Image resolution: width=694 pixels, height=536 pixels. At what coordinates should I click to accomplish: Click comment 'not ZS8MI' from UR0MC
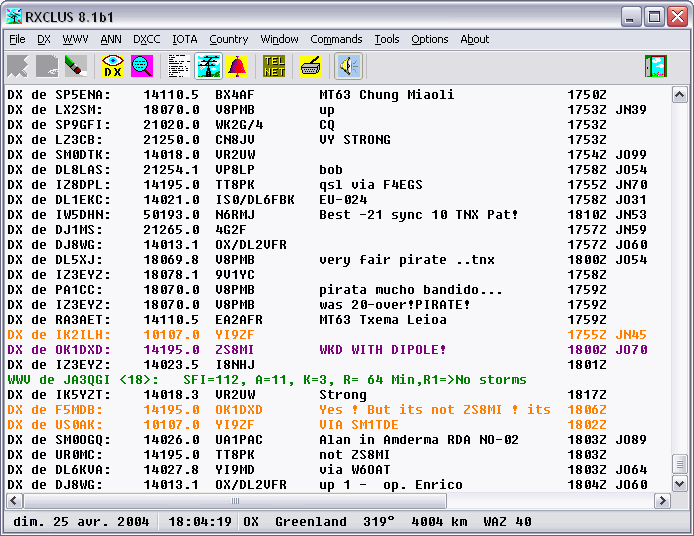click(x=355, y=455)
